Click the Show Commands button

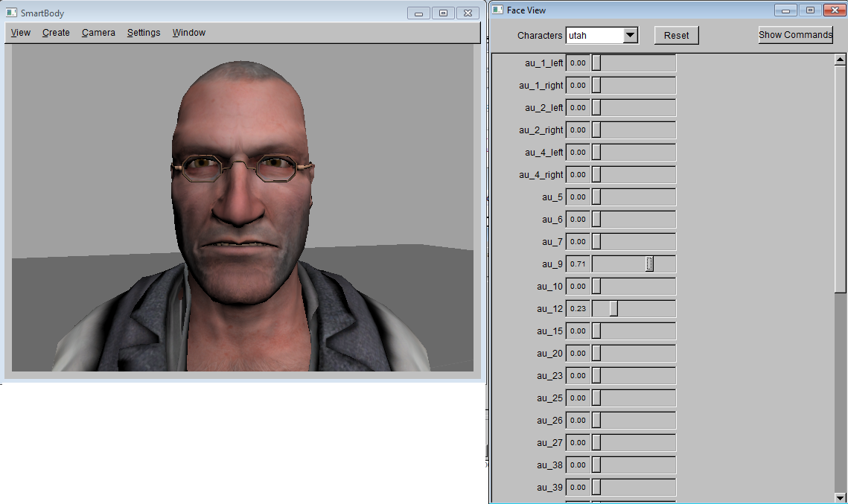[795, 34]
